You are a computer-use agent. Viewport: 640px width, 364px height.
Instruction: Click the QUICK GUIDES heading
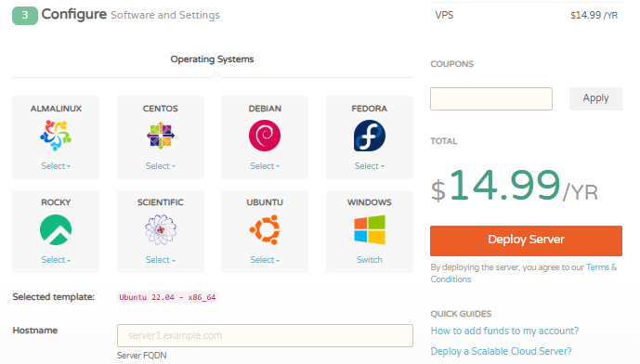(461, 314)
